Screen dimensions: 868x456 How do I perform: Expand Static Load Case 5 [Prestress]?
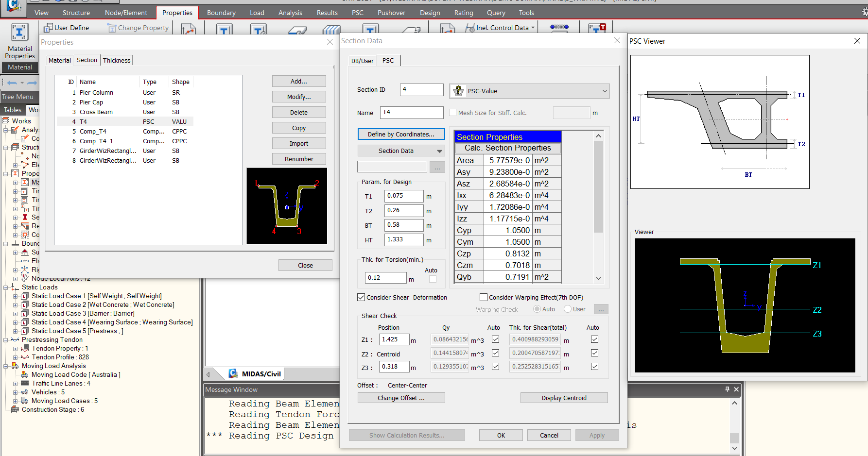point(15,331)
